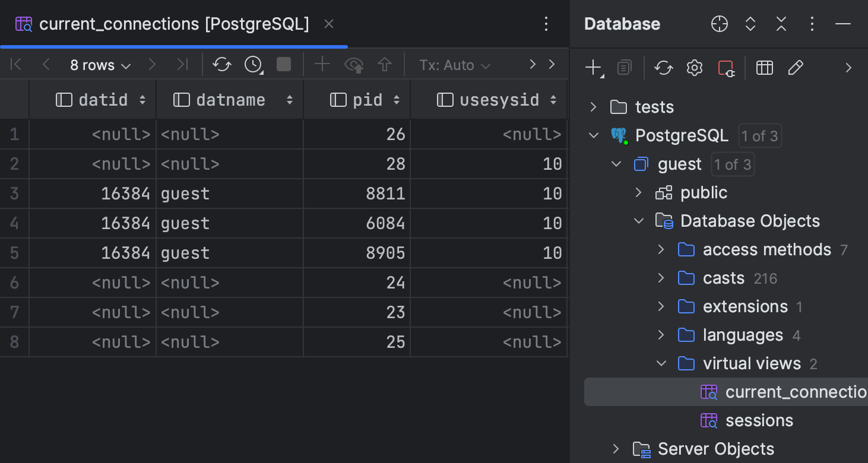
Task: Toggle sort on the datname column
Action: [290, 99]
